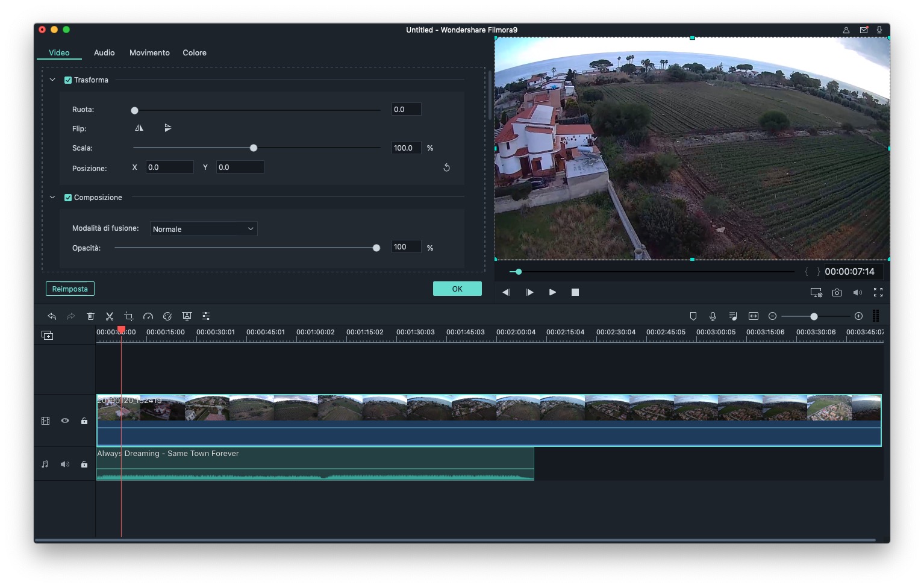Collapse the Composizione section chevron
The image size is (924, 588).
pos(52,197)
